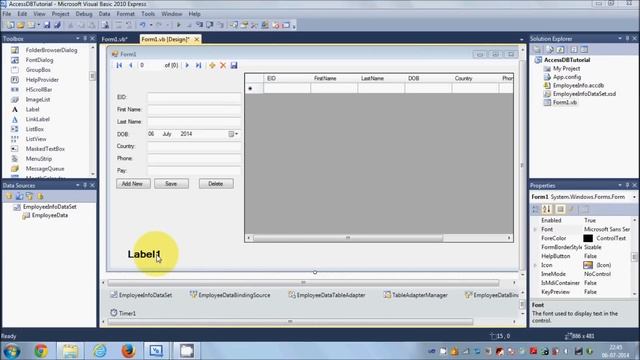Click Alphabetical sort icon in Properties

[547, 209]
